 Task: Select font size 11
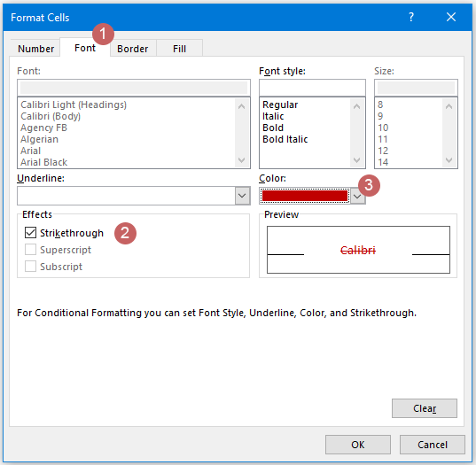coord(383,139)
